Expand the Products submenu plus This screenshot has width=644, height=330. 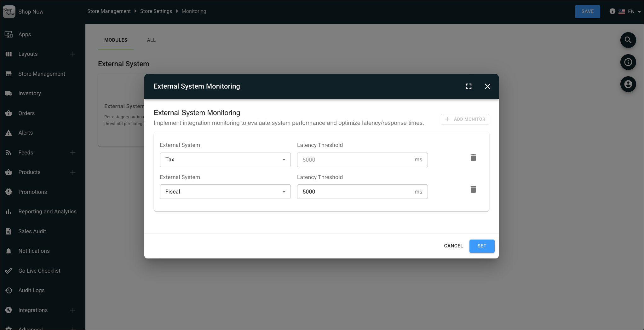pyautogui.click(x=73, y=172)
